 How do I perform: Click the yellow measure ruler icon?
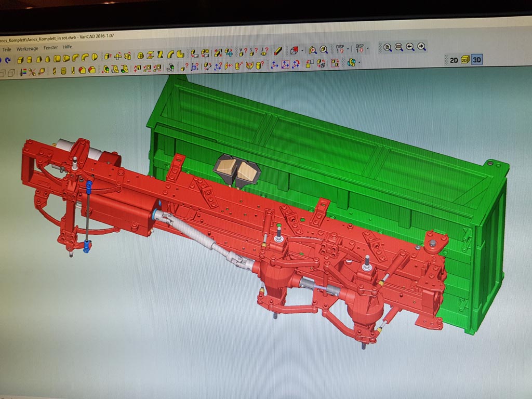(x=278, y=51)
